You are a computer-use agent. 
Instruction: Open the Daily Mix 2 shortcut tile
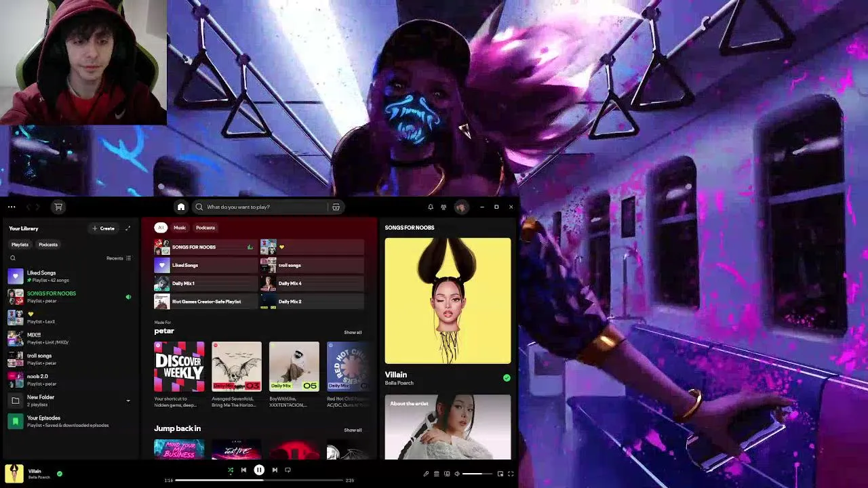(x=313, y=302)
